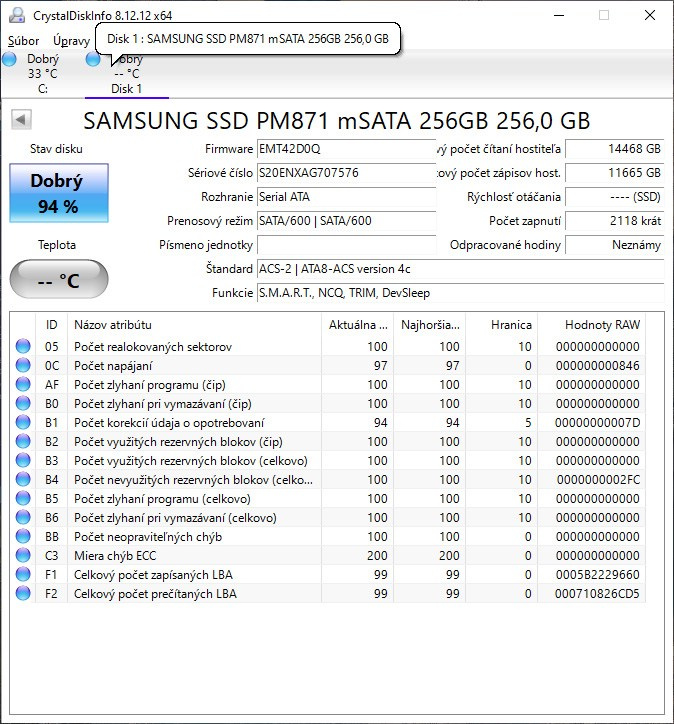Click status orb of attribute B2

[23, 441]
